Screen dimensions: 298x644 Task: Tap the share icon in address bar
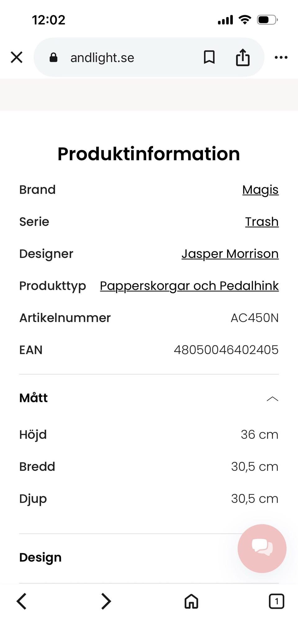[242, 57]
